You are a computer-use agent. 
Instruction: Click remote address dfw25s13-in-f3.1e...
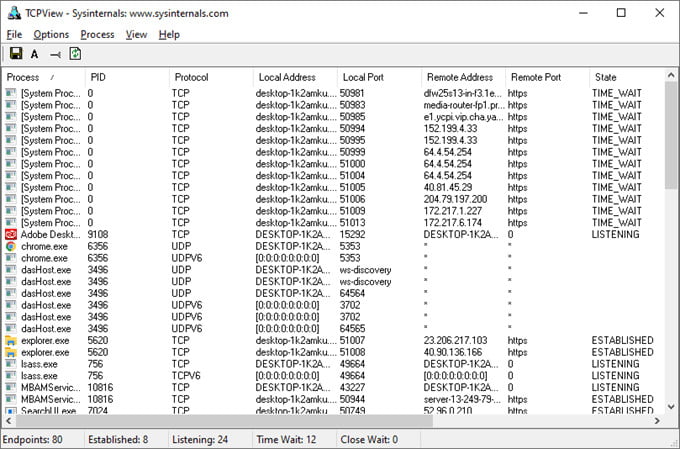click(463, 93)
